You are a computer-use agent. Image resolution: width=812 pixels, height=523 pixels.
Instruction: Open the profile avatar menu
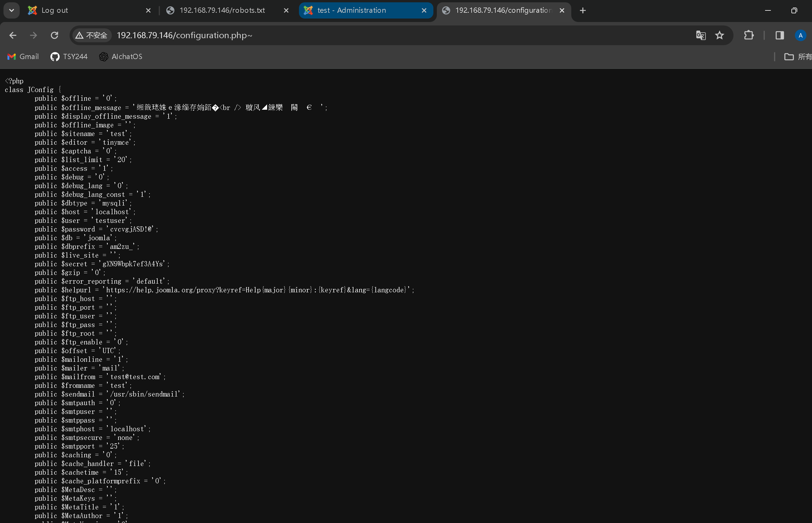coord(800,35)
